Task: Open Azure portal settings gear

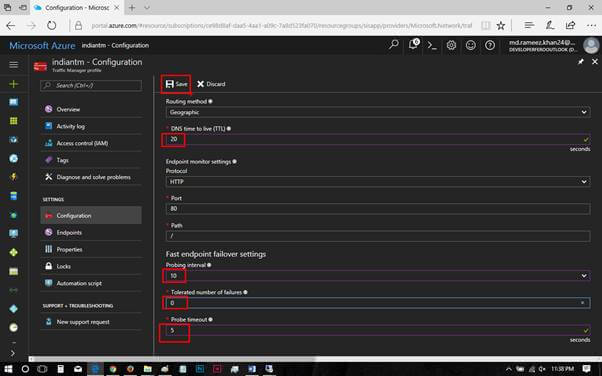Action: pyautogui.click(x=452, y=45)
